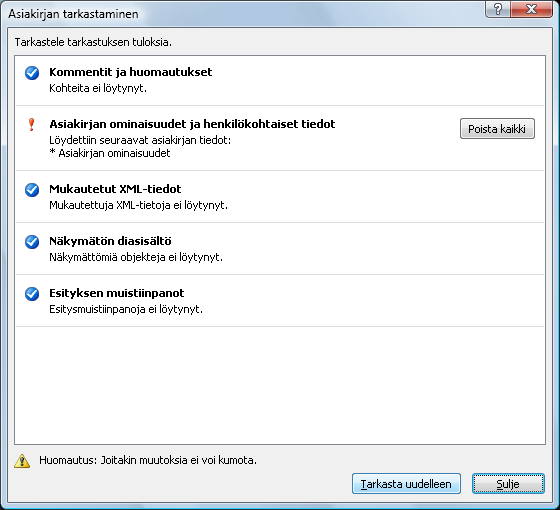Click the checkmark icon beside Näkymätön diasisältö
Viewport: 560px width, 510px height.
pos(32,242)
